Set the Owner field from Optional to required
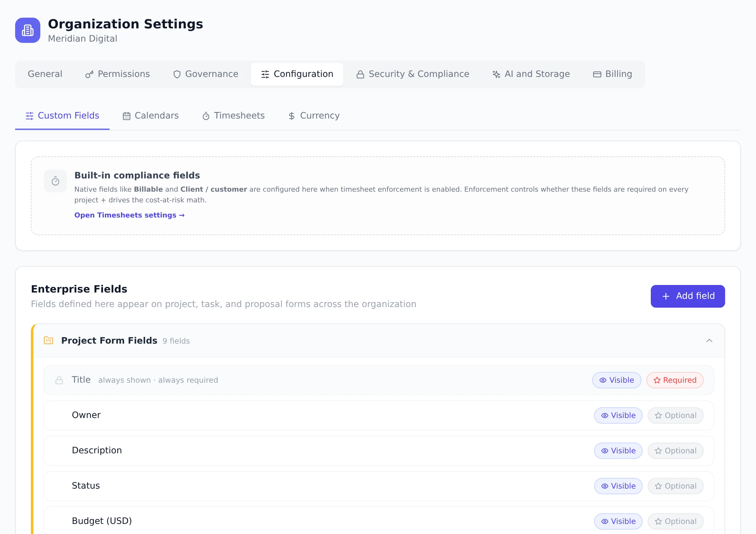 click(x=675, y=415)
